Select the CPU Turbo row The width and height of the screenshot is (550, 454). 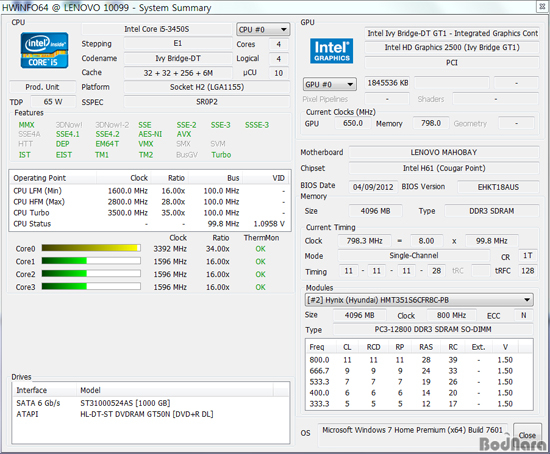coord(150,213)
